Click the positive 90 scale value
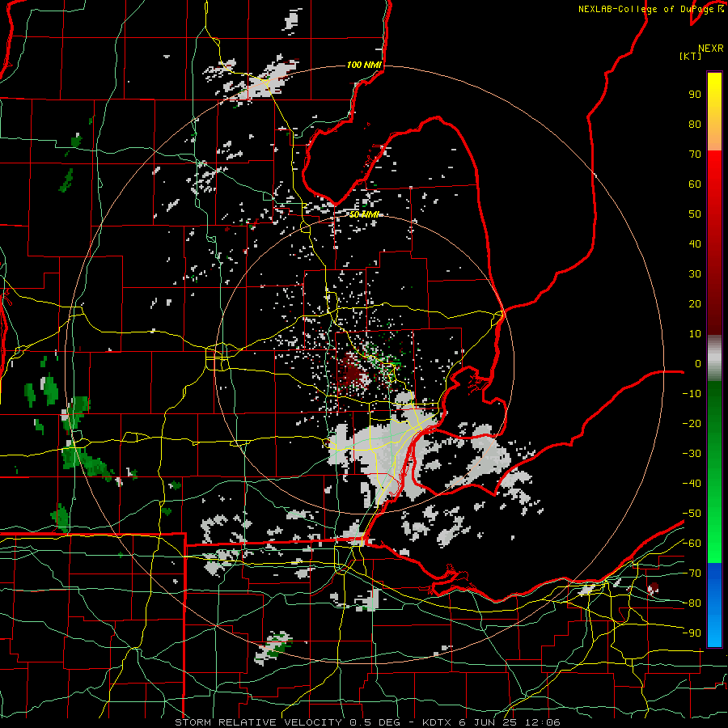Screen dimensions: 728x728 (695, 95)
